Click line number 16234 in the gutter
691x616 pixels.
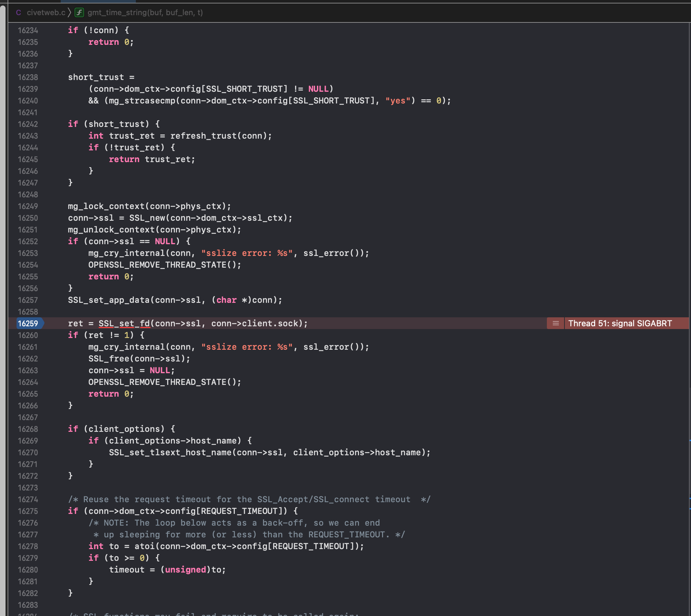pos(28,30)
